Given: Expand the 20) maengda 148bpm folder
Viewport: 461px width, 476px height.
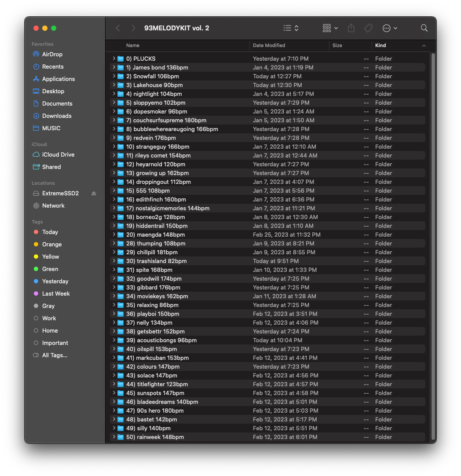Looking at the screenshot, I should click(114, 234).
